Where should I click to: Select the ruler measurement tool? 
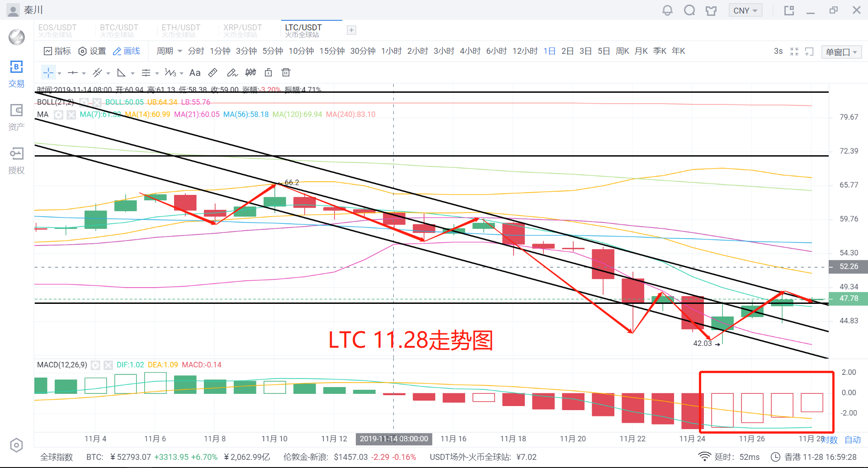(x=213, y=72)
